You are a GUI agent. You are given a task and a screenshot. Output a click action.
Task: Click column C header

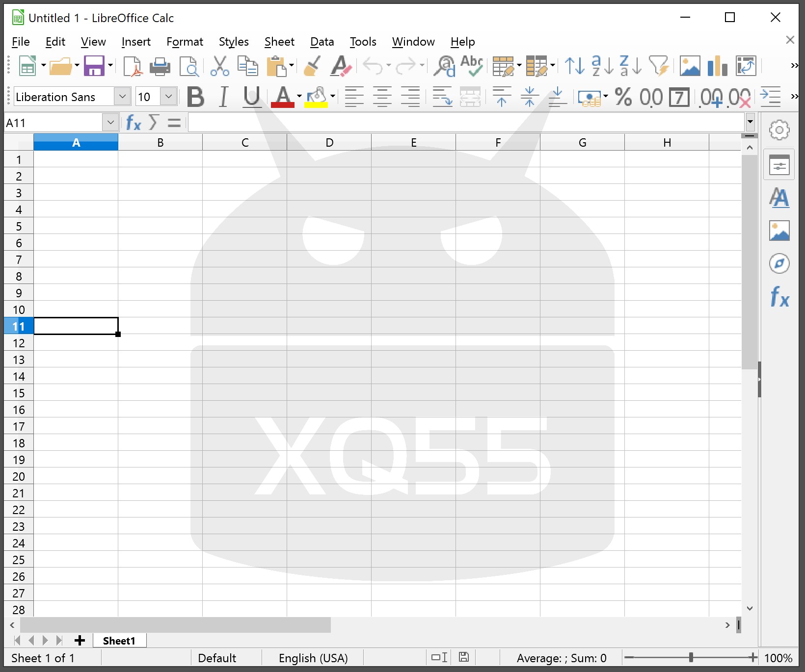point(245,142)
